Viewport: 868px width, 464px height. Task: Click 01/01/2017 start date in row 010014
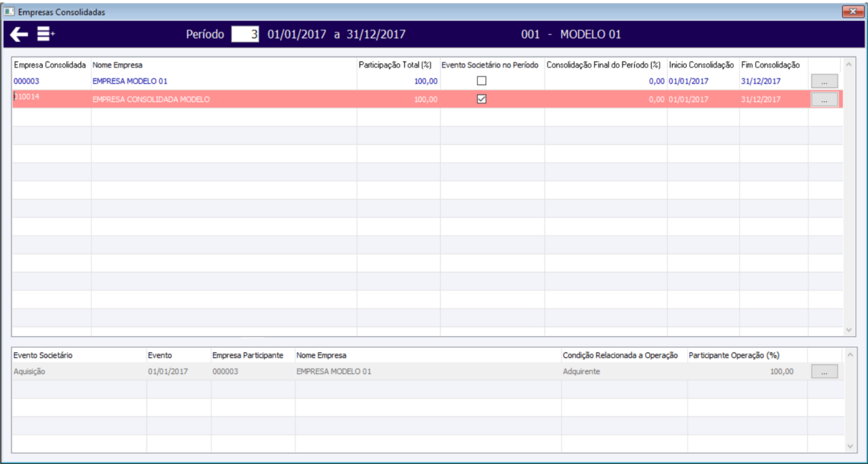pos(689,99)
